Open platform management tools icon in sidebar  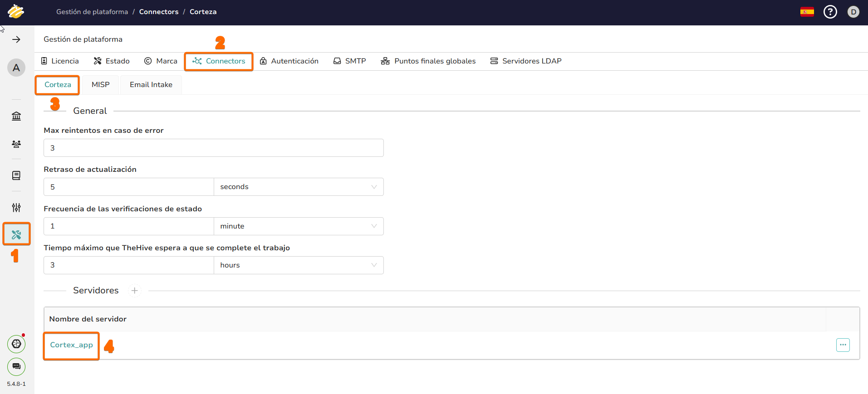tap(16, 234)
